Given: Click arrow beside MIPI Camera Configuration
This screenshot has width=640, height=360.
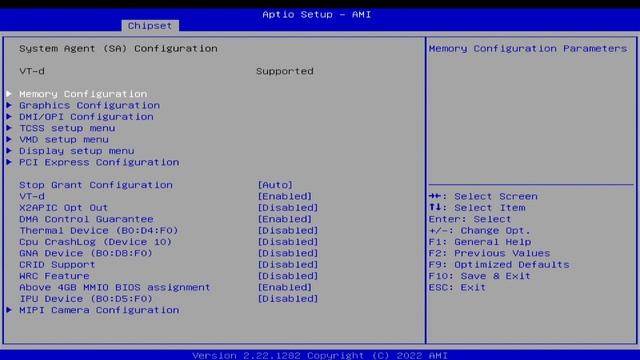Looking at the screenshot, I should pos(9,310).
